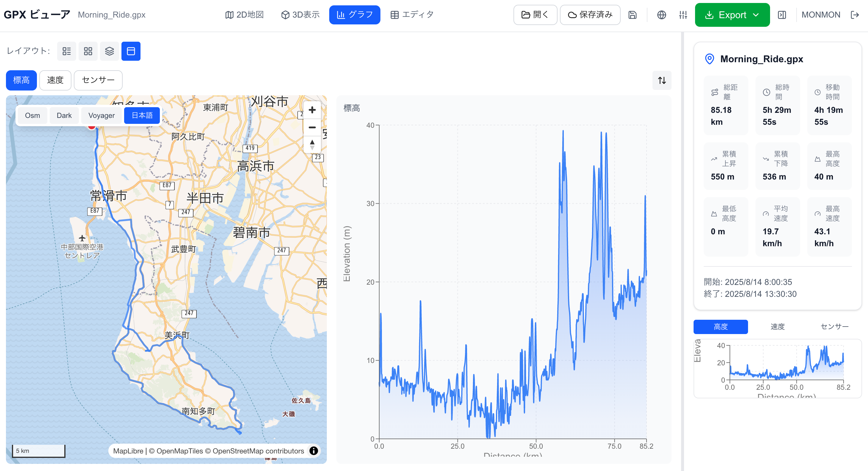Zoom in on the map
The width and height of the screenshot is (868, 471).
point(312,110)
